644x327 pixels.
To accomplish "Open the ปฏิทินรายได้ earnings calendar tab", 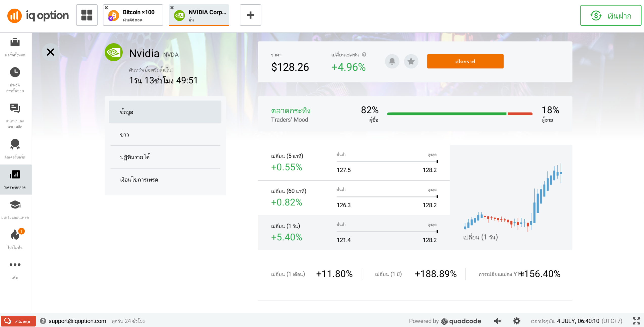I will (165, 157).
